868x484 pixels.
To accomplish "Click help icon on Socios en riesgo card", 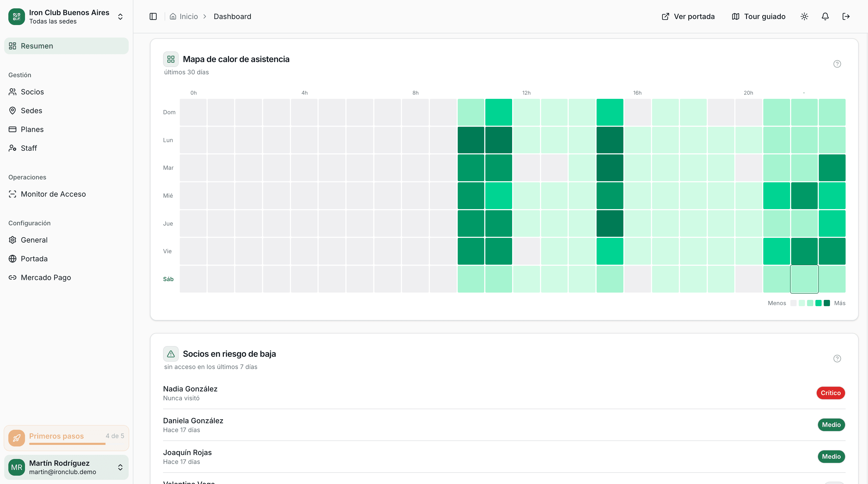I will (837, 359).
